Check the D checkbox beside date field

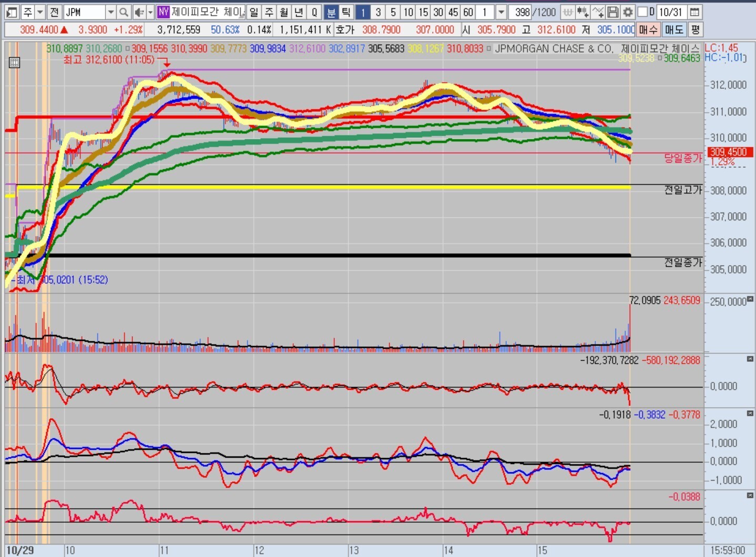[642, 12]
